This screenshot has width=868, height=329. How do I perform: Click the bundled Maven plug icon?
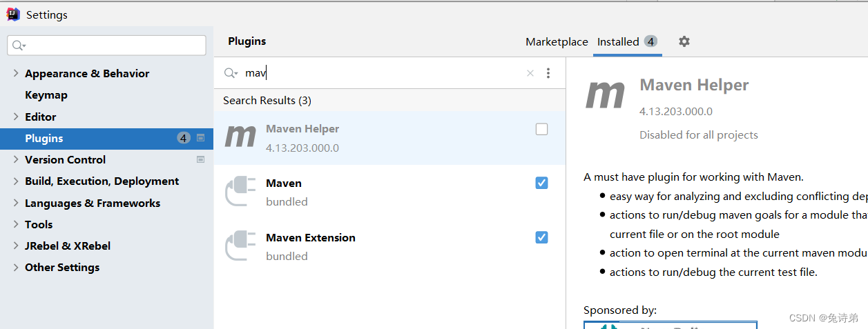coord(240,192)
